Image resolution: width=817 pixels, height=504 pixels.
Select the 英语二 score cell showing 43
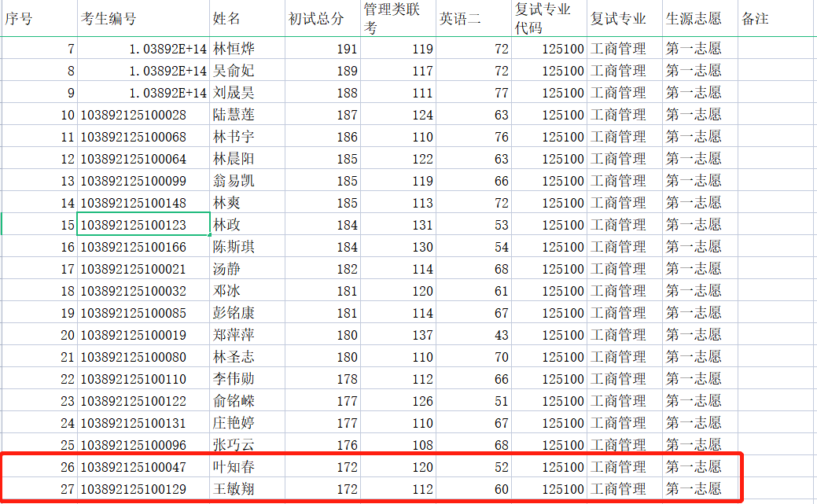tap(473, 335)
